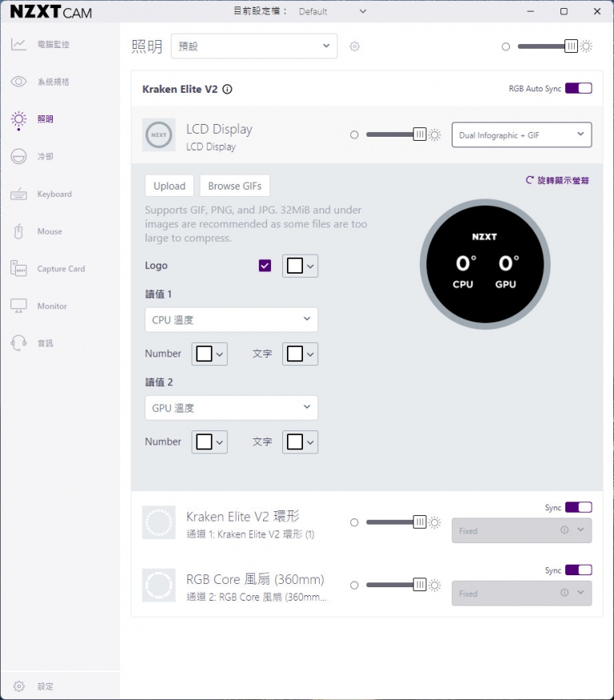Click the NZXT CAM logo
Image resolution: width=614 pixels, height=700 pixels.
click(51, 12)
